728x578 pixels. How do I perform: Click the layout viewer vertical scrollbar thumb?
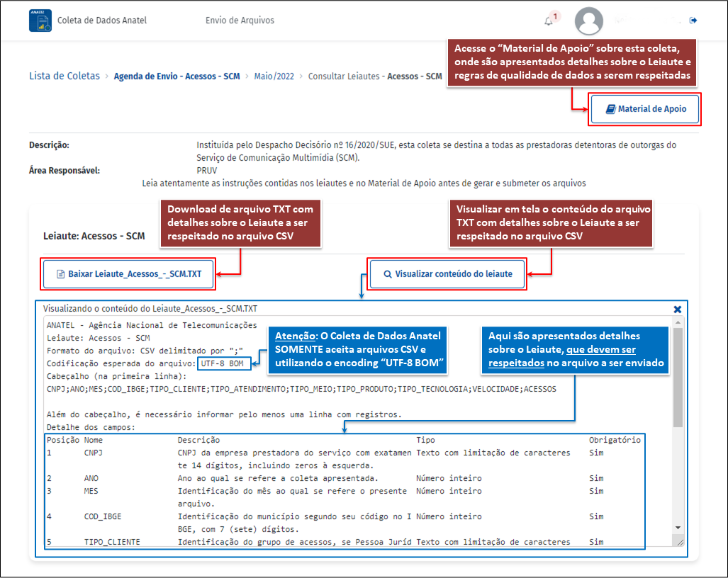678,375
